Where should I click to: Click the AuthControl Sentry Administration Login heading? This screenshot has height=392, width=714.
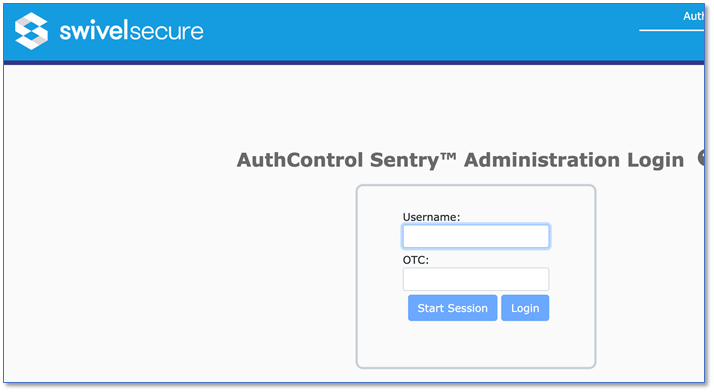(x=460, y=160)
